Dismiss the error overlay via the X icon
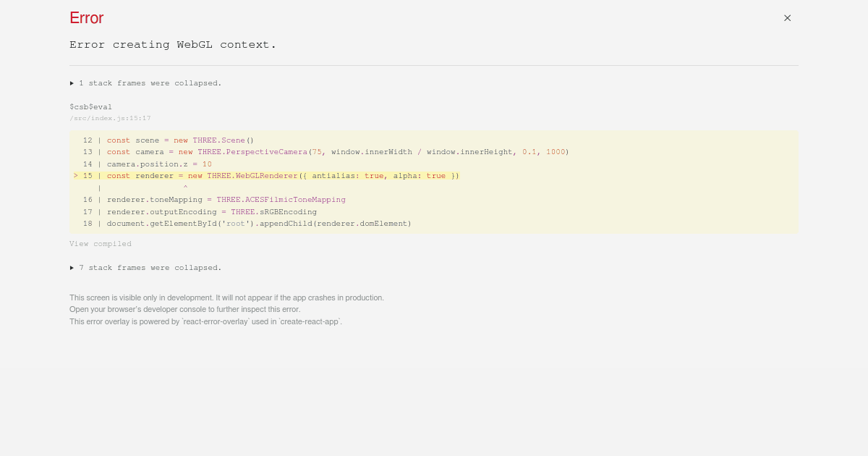Viewport: 868px width, 456px height. [787, 17]
